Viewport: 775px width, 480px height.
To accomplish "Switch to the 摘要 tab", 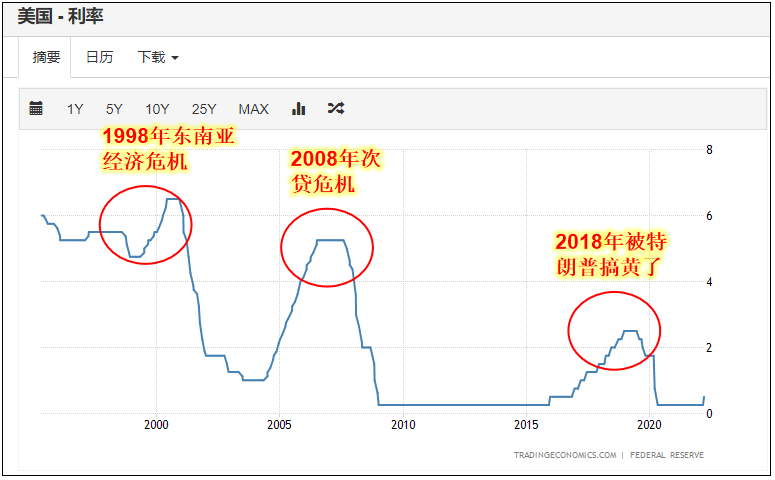I will tap(46, 57).
